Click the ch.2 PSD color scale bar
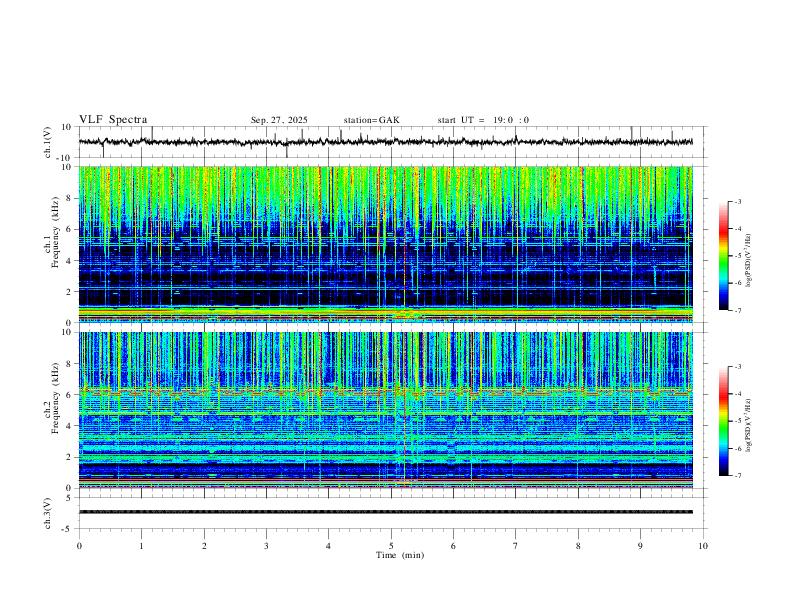This screenshot has width=792, height=612. click(x=723, y=421)
